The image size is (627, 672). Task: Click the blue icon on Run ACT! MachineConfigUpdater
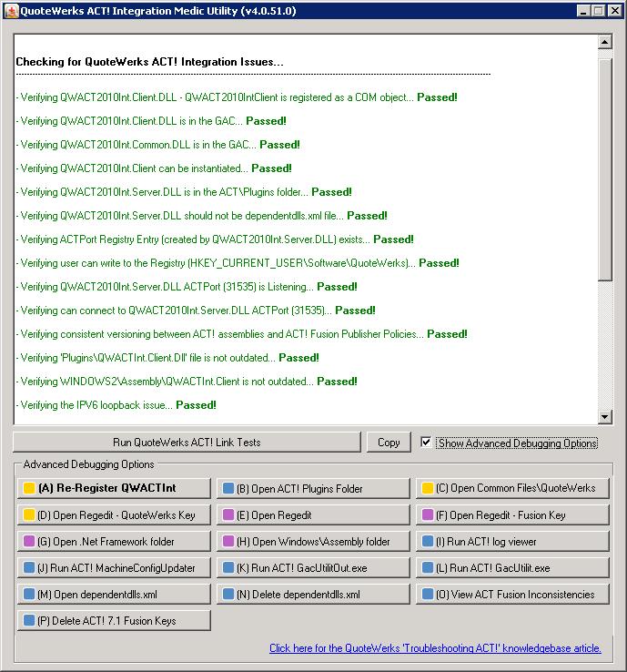click(x=29, y=568)
